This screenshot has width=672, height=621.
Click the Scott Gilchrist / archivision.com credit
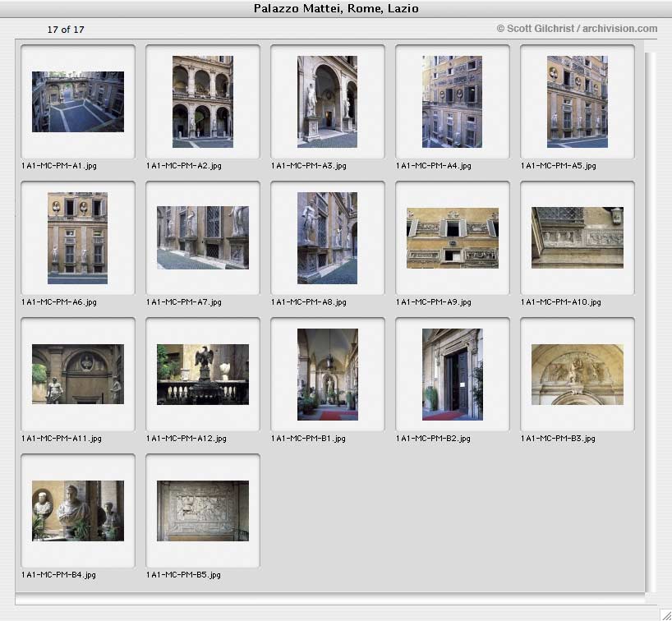[577, 29]
